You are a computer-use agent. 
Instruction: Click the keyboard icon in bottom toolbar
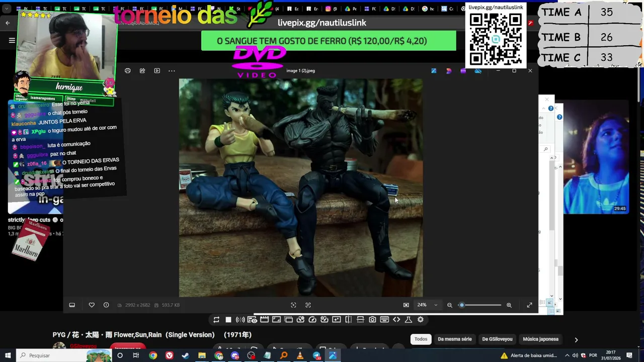384,320
